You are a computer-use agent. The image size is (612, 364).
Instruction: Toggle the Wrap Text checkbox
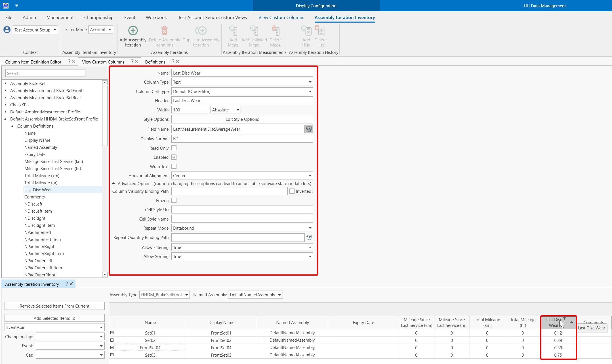174,166
